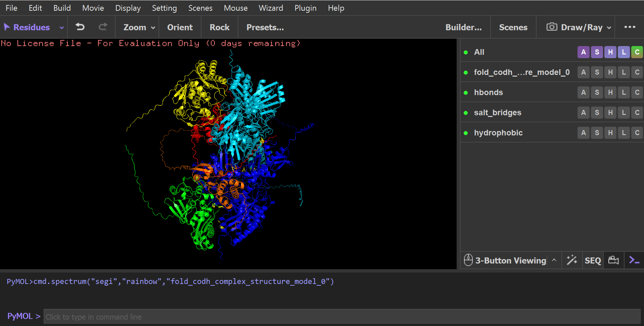Click the cmd.spectrum log output line
The image size is (644, 326).
170,281
